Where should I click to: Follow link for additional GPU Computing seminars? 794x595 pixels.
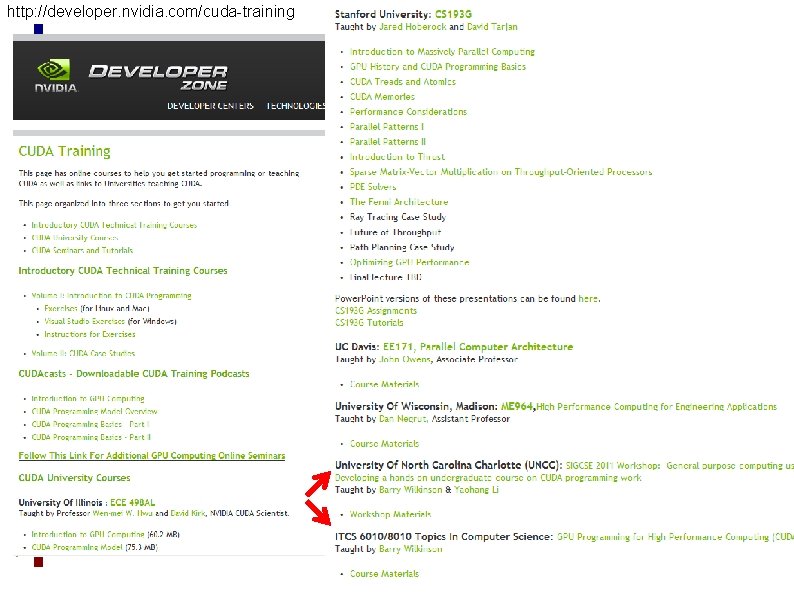(152, 456)
